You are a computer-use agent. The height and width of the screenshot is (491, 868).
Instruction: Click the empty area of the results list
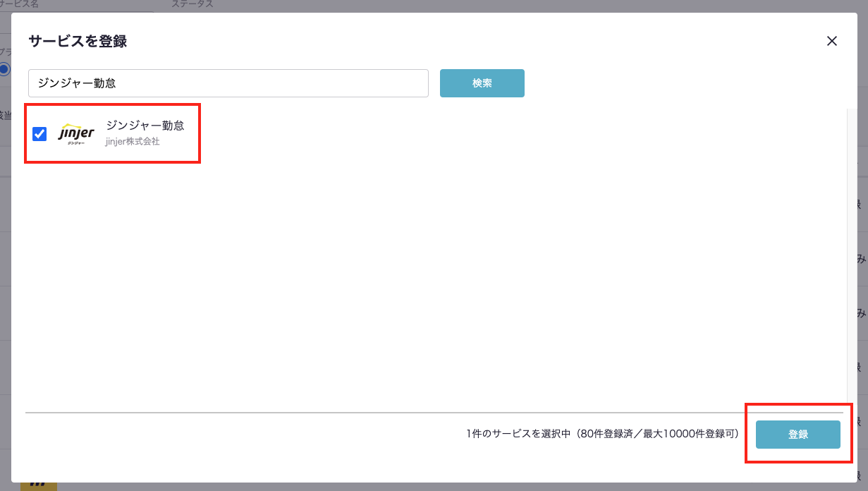pos(423,282)
